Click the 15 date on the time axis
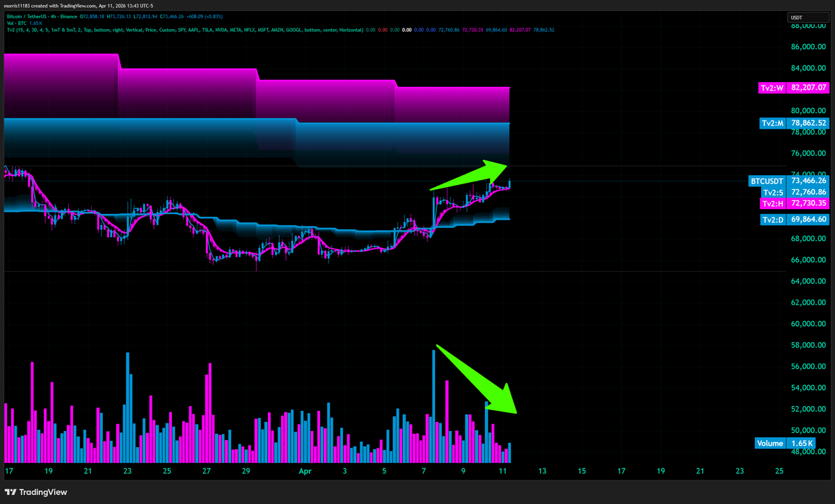Viewport: 835px width, 504px height. click(582, 471)
